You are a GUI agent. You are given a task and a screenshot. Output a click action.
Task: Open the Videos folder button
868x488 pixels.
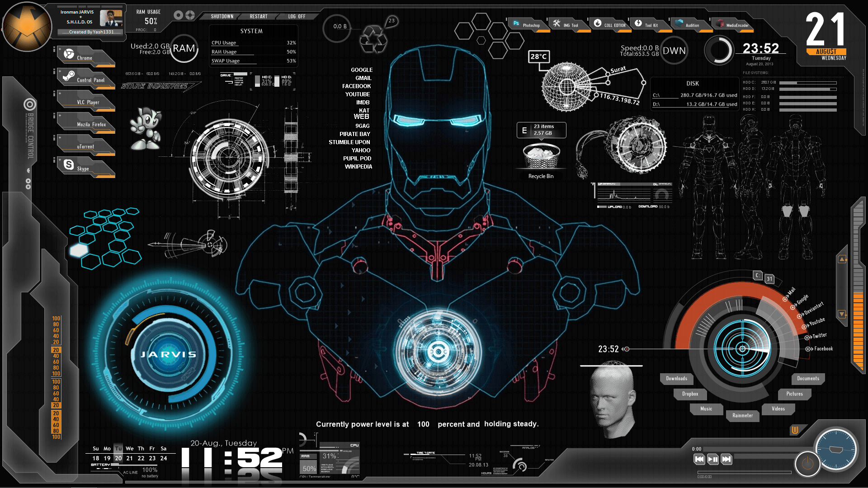(778, 409)
